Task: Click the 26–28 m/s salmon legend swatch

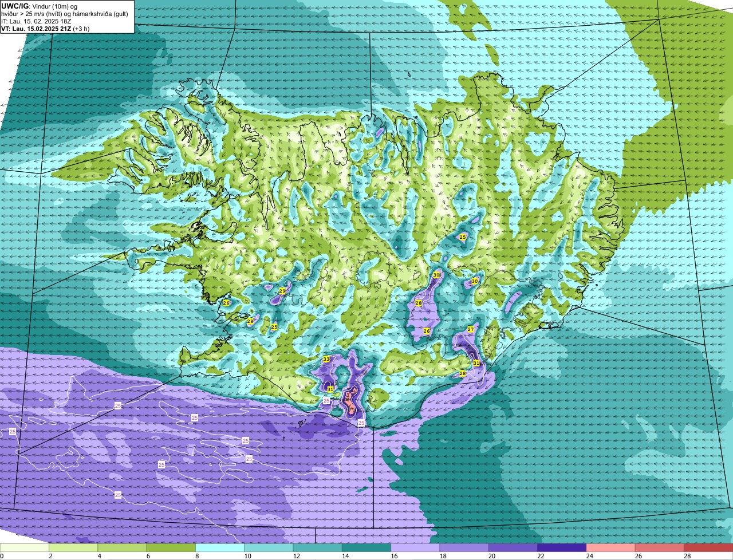Action: [x=660, y=548]
